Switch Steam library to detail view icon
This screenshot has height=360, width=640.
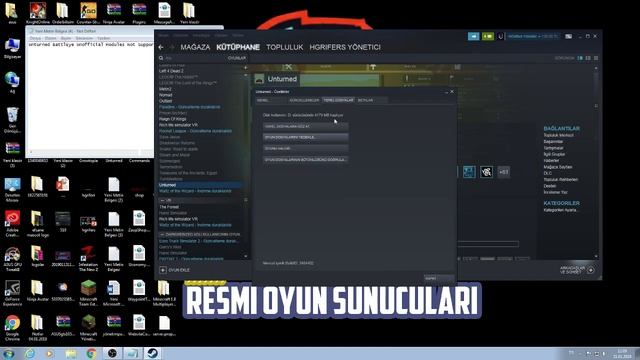[x=580, y=58]
